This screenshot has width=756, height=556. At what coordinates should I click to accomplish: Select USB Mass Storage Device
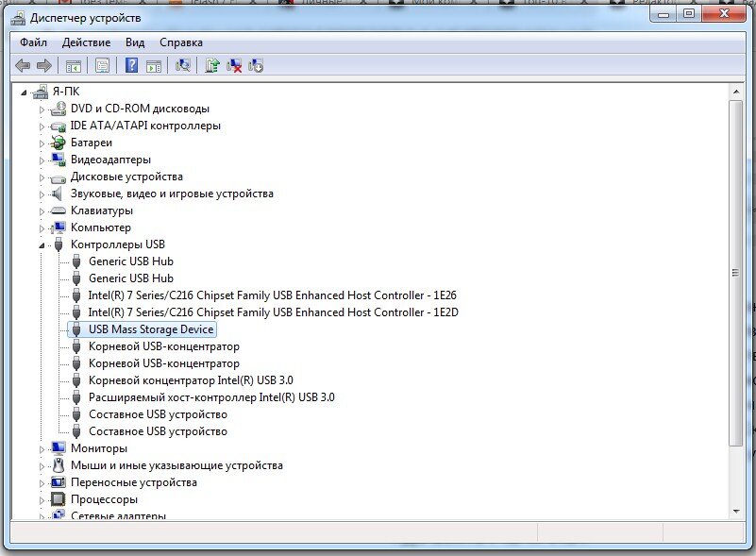[151, 329]
